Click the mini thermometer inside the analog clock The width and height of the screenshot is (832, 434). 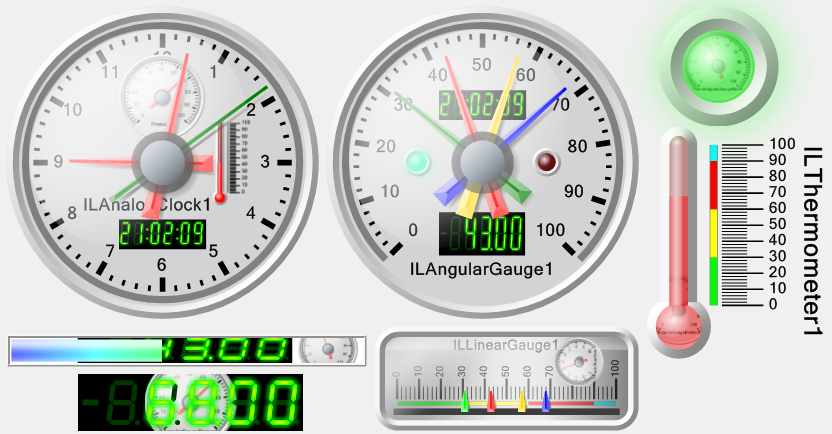coord(222,162)
